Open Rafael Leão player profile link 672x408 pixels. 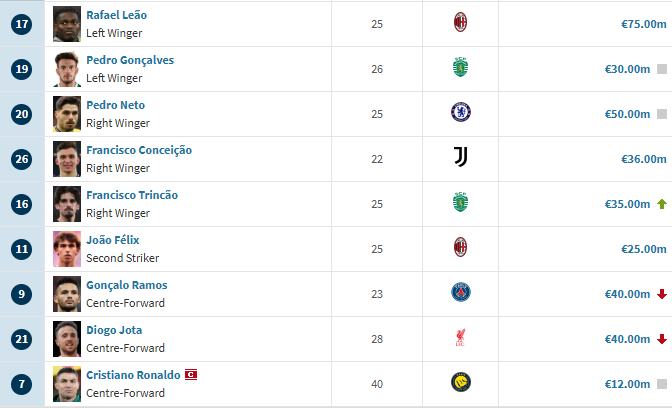(x=117, y=15)
